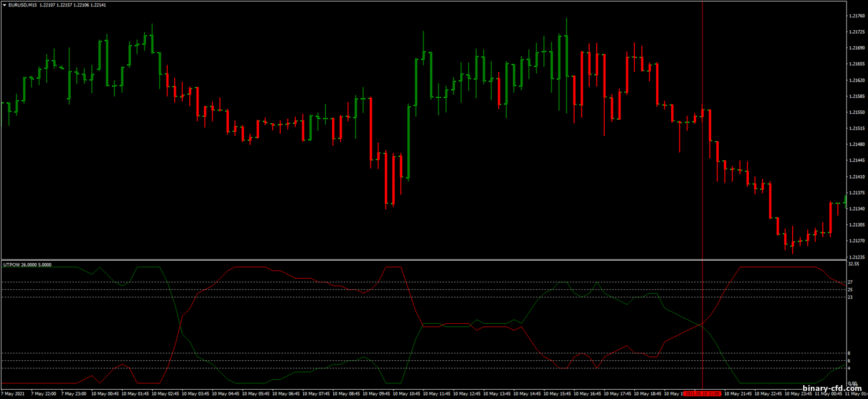Click the 10 May 04:45 time label
The image size is (868, 399).
tap(226, 394)
